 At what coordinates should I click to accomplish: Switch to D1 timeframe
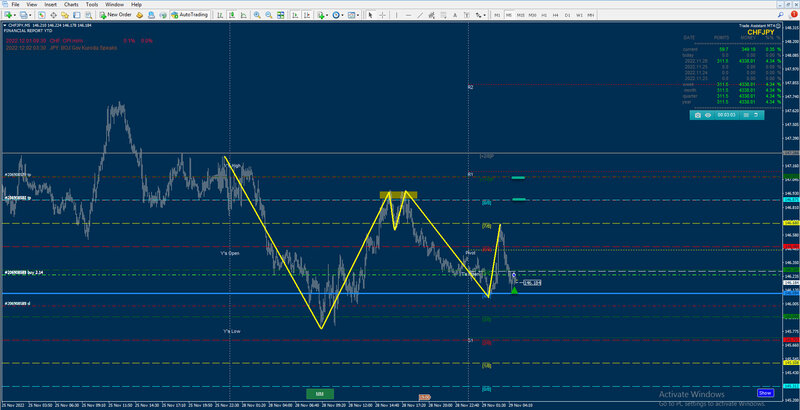click(567, 15)
